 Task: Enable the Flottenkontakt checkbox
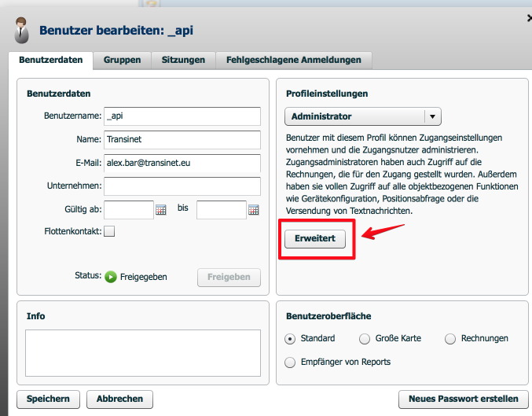109,231
